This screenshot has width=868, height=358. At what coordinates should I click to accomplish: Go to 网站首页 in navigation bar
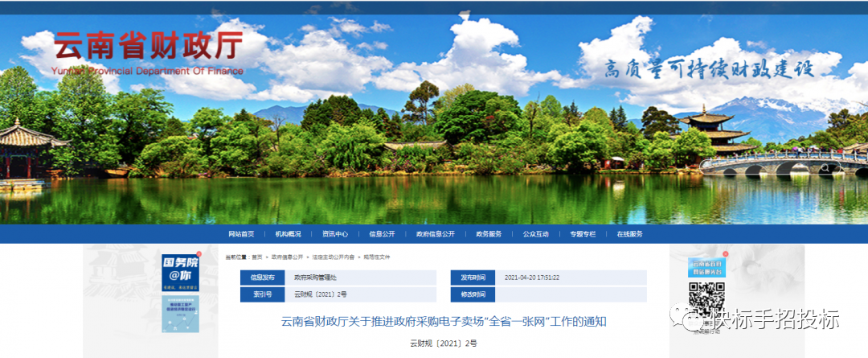pyautogui.click(x=241, y=234)
